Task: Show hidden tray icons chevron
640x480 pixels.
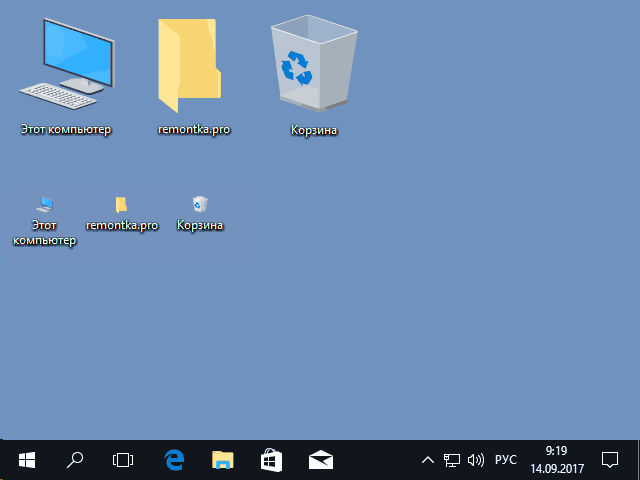Action: point(428,460)
